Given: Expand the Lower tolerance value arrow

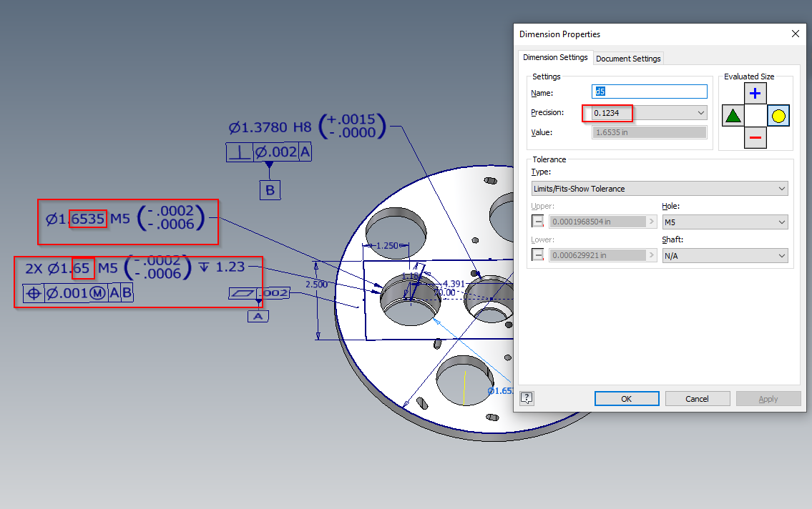Looking at the screenshot, I should coord(652,255).
